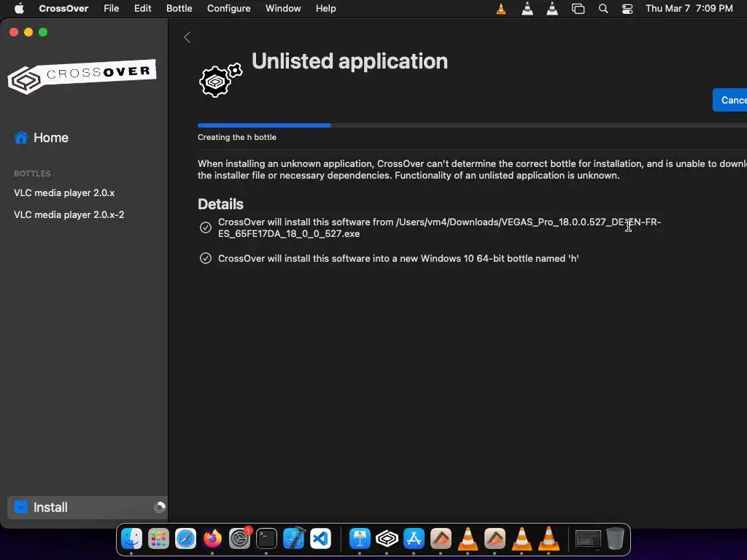Open System Settings from the dock
Viewport: 747px width, 560px height.
click(x=239, y=539)
